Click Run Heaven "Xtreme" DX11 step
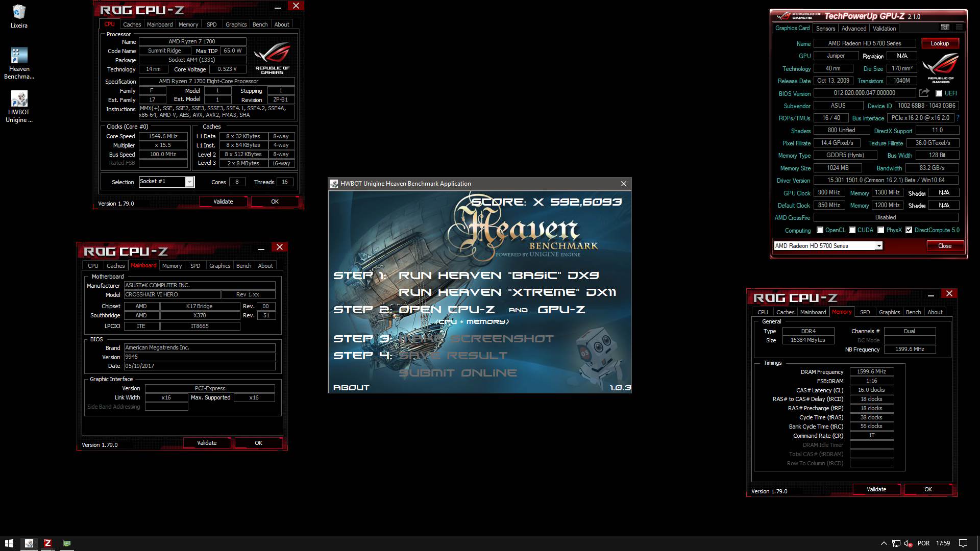 pyautogui.click(x=507, y=292)
